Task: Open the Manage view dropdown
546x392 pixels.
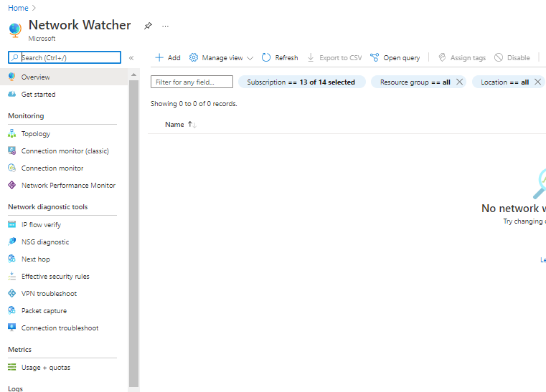Action: (x=221, y=58)
